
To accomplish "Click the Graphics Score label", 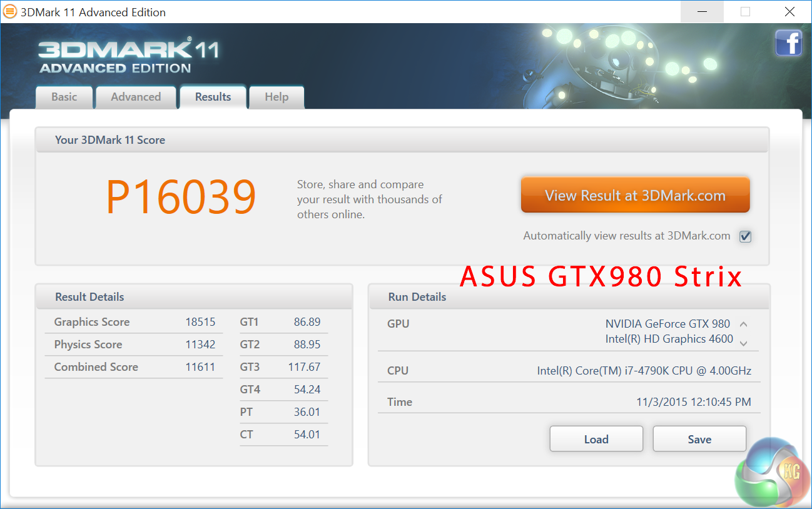I will point(92,322).
